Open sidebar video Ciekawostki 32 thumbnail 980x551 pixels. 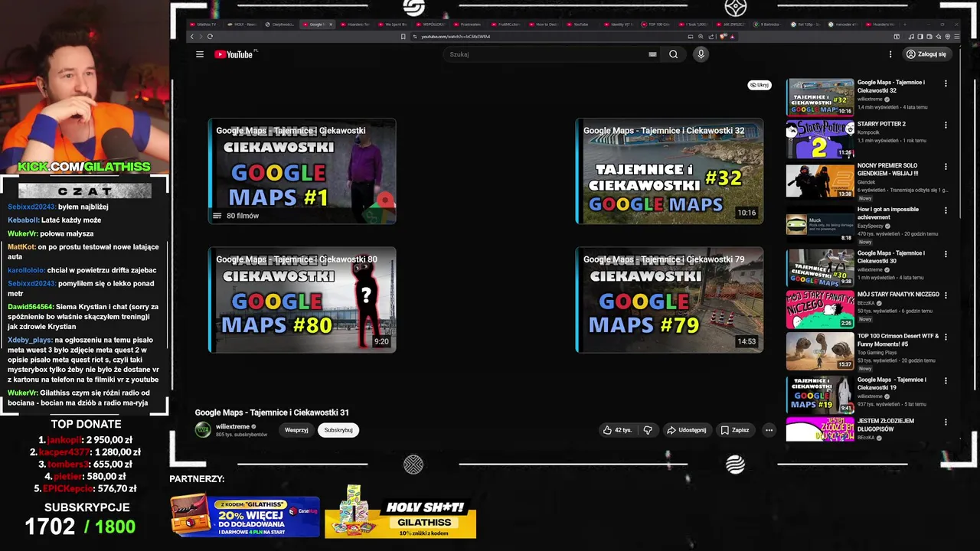820,97
